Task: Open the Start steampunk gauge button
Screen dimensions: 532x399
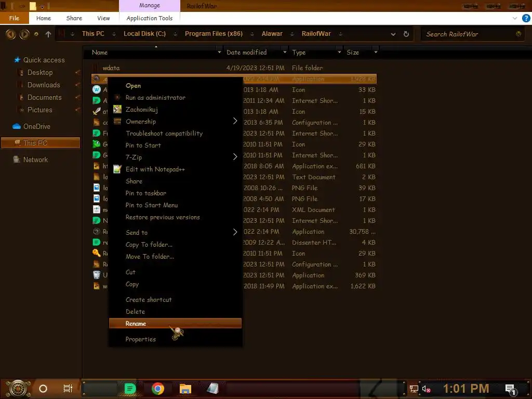Action: tap(18, 389)
